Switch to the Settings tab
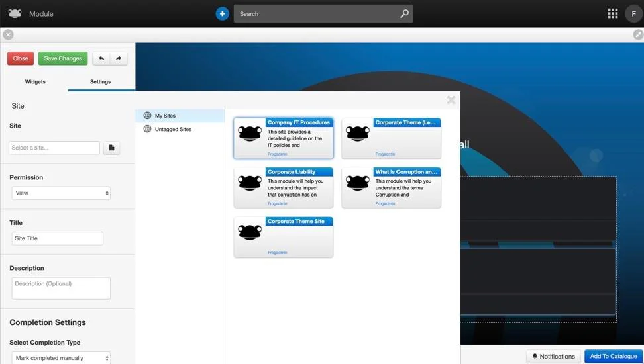 pos(100,81)
